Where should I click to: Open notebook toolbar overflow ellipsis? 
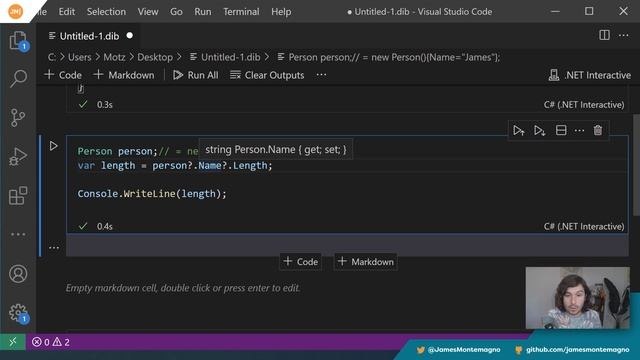(x=321, y=75)
